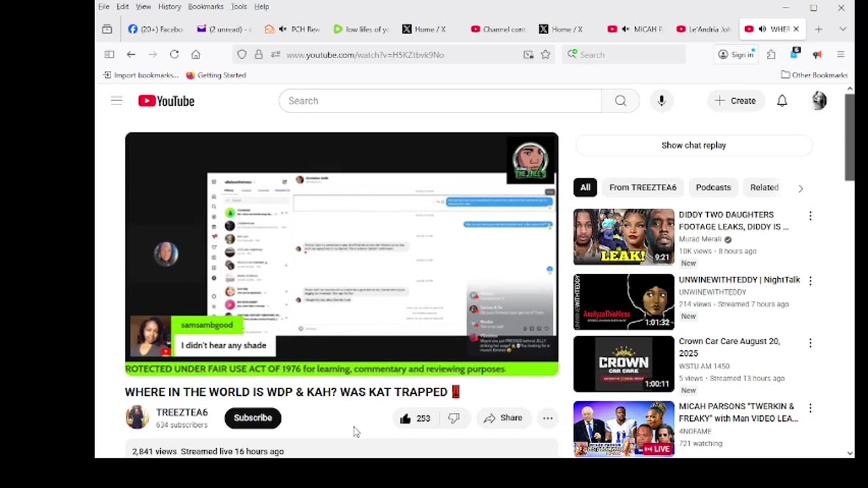Share the video
The width and height of the screenshot is (868, 488).
pyautogui.click(x=502, y=418)
